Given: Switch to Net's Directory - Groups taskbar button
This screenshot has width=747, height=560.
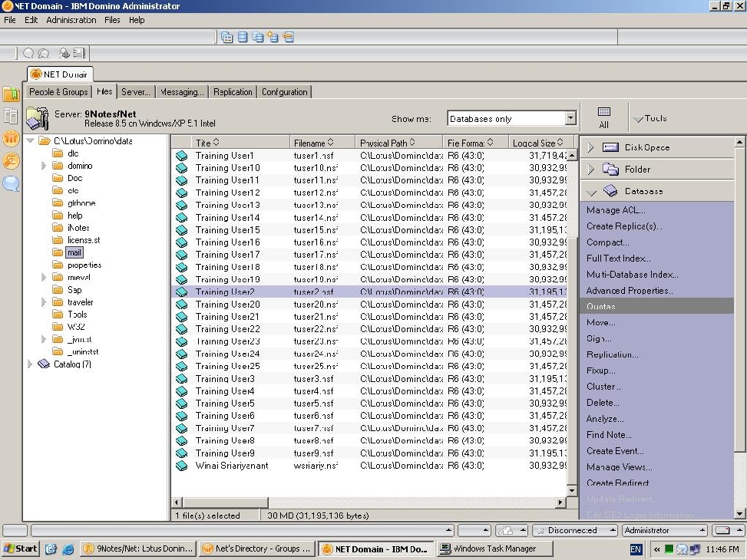Looking at the screenshot, I should click(x=257, y=549).
